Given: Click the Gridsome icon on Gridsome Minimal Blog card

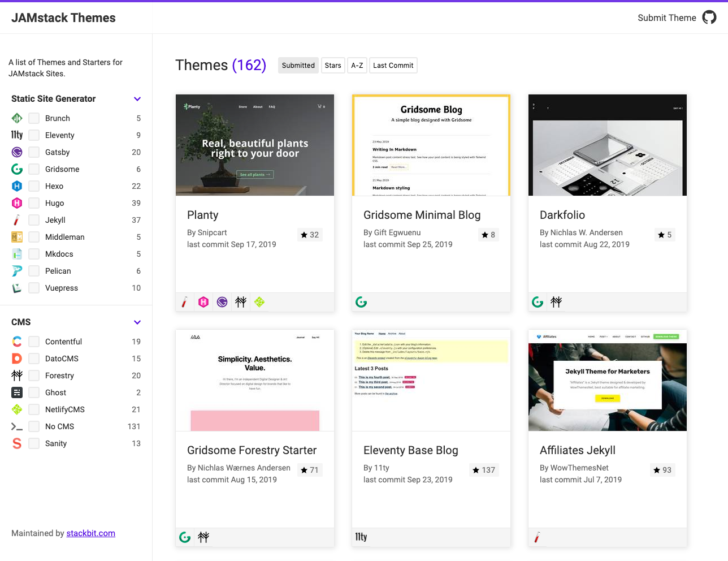Looking at the screenshot, I should 361,302.
